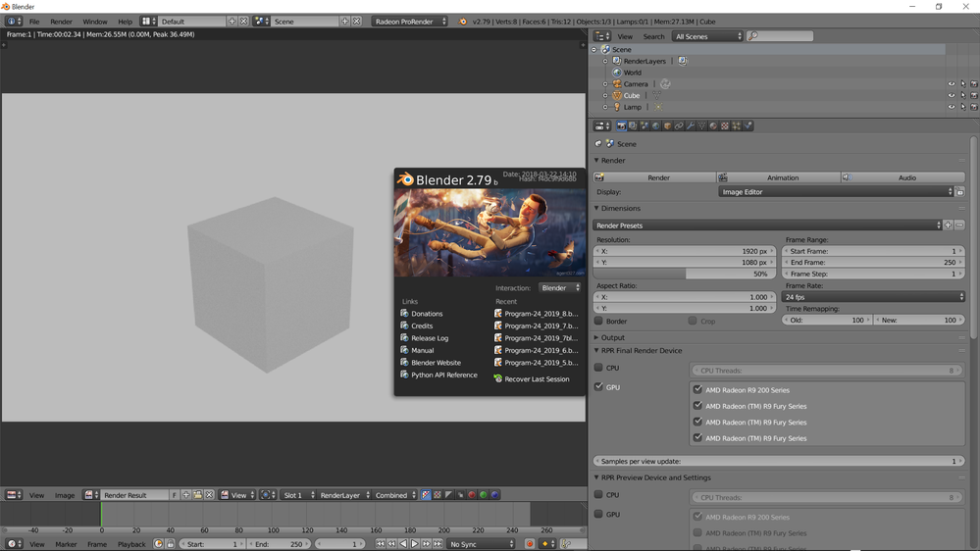Click the Camera data icon in outliner

pyautogui.click(x=665, y=83)
